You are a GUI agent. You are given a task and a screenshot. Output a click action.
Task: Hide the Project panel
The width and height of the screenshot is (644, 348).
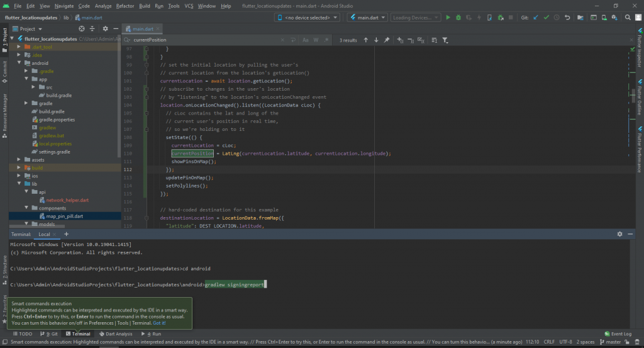(116, 29)
